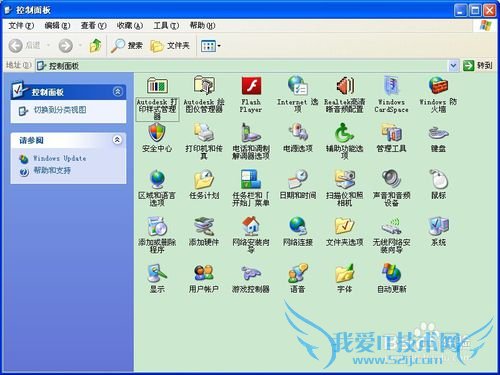Open Automatic Updates (自动更新) icon

(x=391, y=273)
